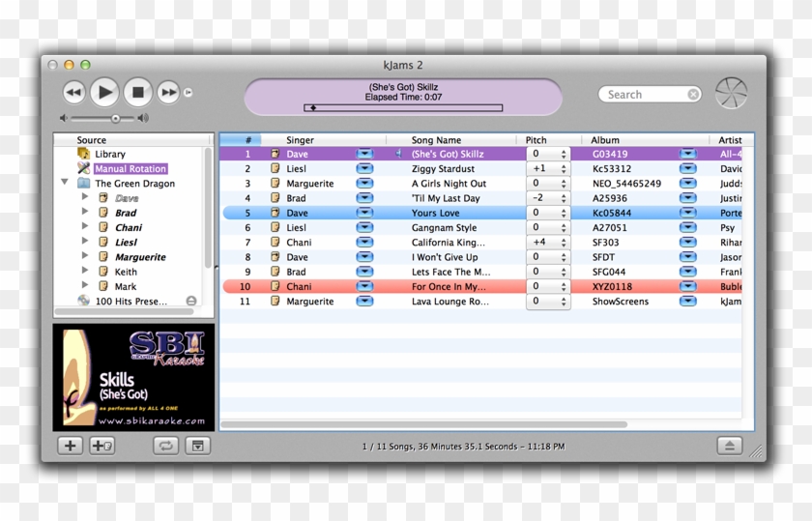Toggle the repeat button in bottom bar
This screenshot has width=812, height=521.
tap(165, 446)
